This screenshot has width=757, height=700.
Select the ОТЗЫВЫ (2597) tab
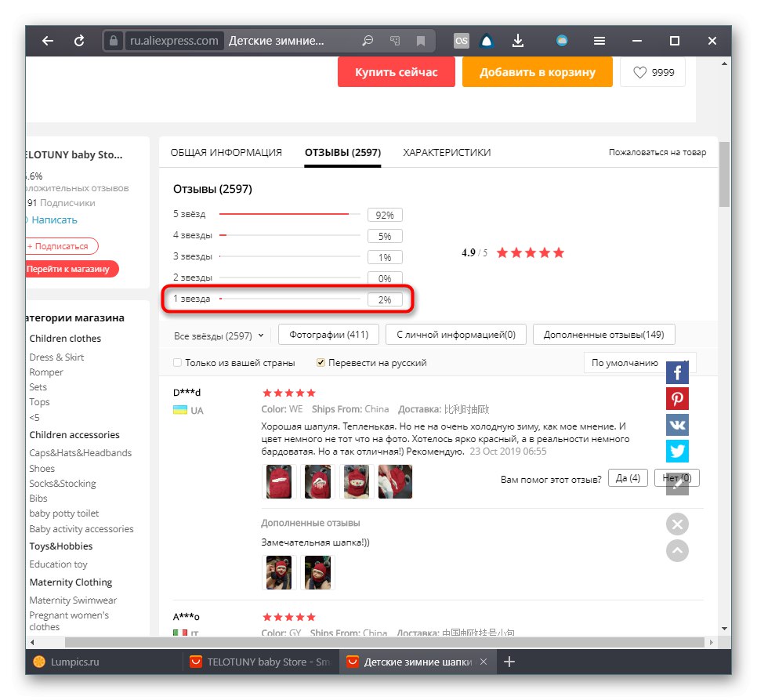tap(342, 153)
